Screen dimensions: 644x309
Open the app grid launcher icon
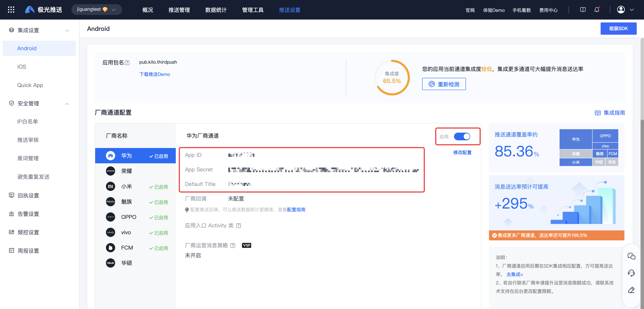(x=11, y=10)
